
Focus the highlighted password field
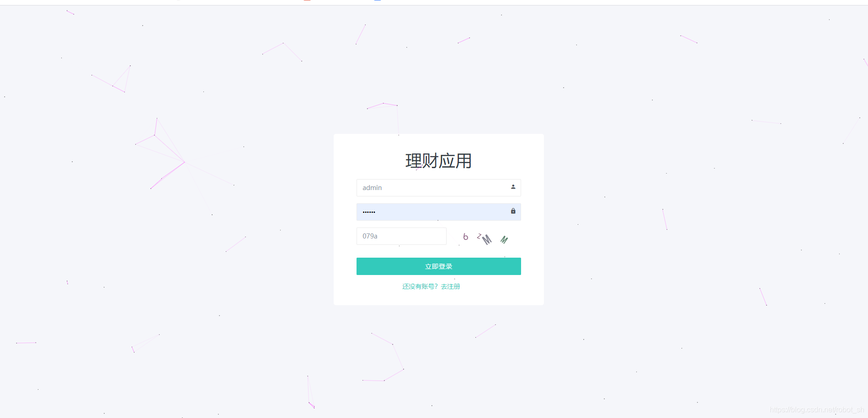[x=438, y=212]
